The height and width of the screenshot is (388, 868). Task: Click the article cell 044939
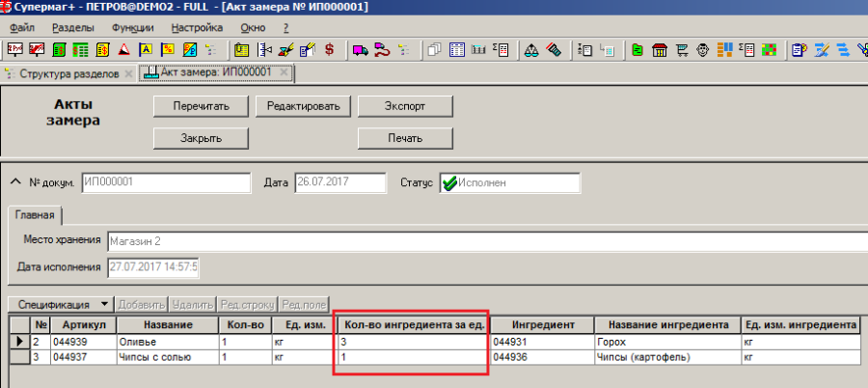click(x=84, y=342)
